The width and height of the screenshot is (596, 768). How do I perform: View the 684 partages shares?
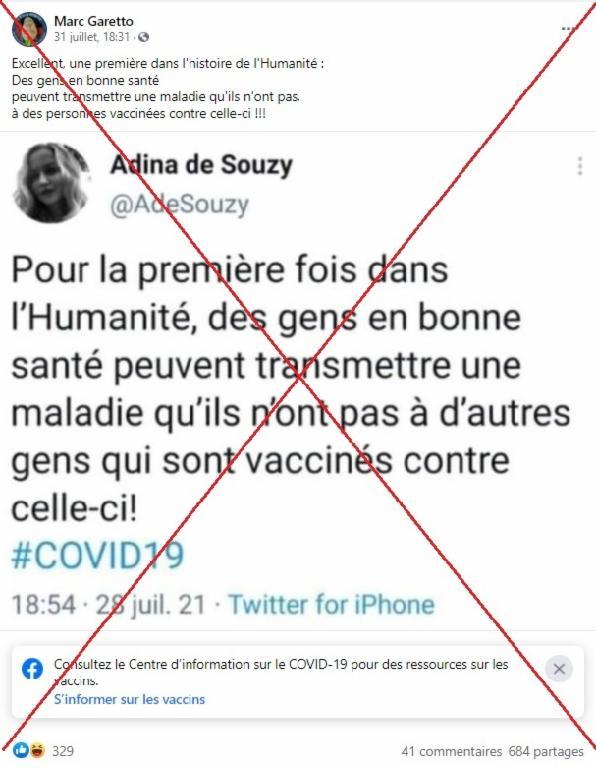click(x=546, y=751)
